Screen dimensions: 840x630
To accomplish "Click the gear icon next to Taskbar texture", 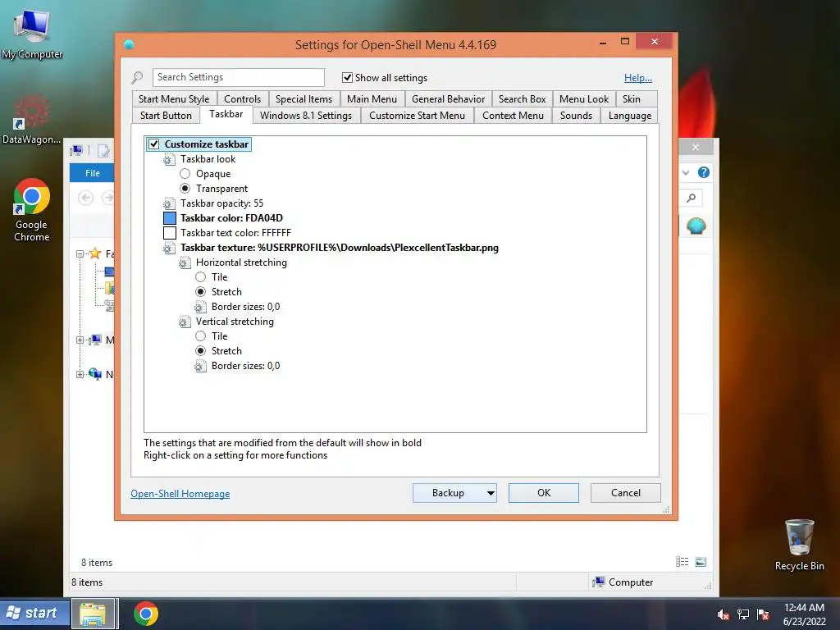I will click(169, 248).
